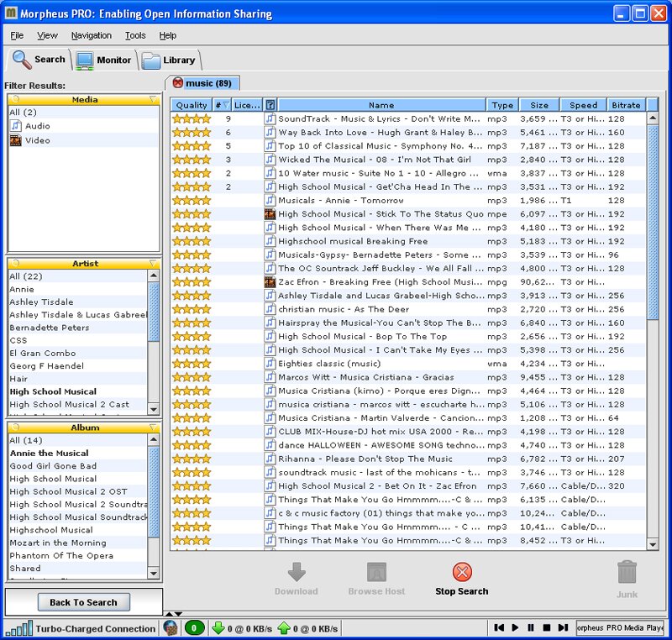The height and width of the screenshot is (640, 672).
Task: Close the music search results tab
Action: pyautogui.click(x=178, y=82)
